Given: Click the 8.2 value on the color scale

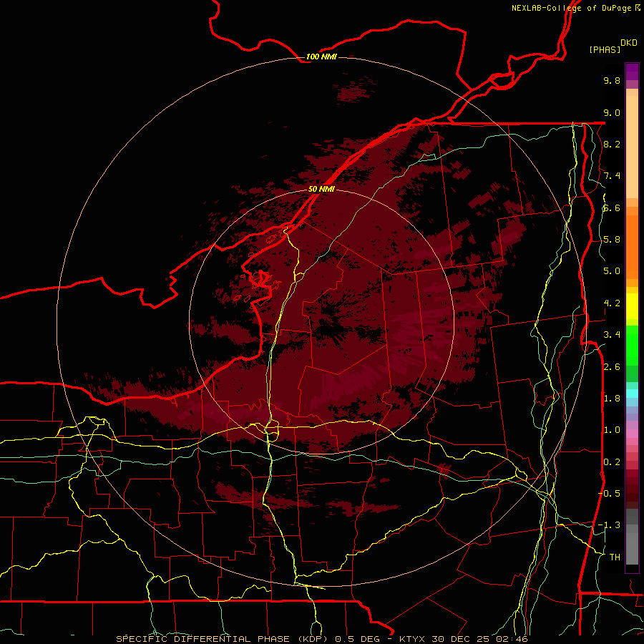Looking at the screenshot, I should (x=612, y=144).
